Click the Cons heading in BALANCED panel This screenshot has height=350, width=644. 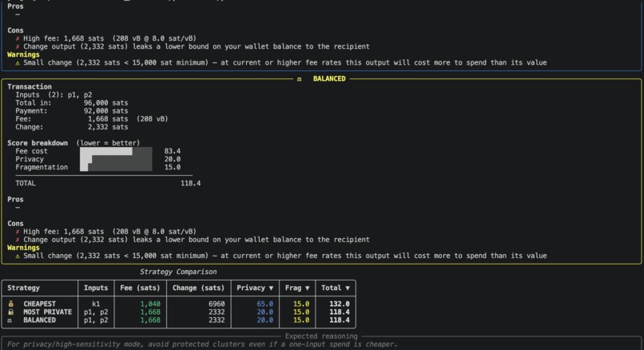click(x=15, y=224)
